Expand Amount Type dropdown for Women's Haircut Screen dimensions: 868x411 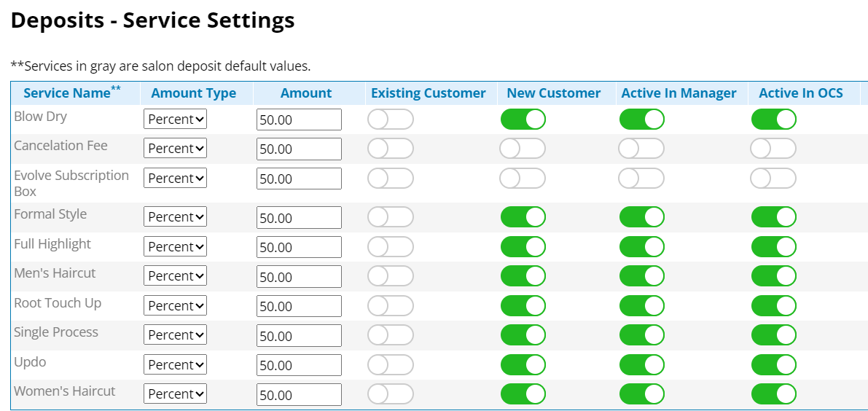click(175, 394)
